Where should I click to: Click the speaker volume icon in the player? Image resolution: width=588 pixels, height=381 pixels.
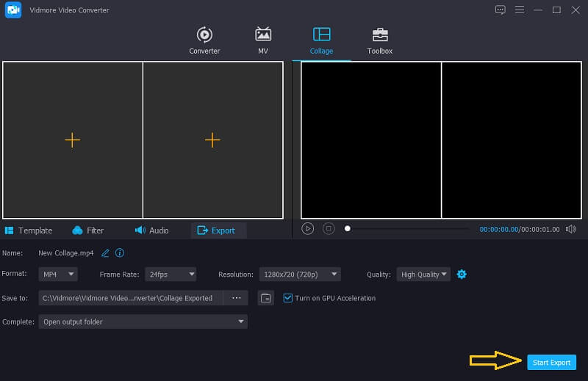[x=571, y=229]
